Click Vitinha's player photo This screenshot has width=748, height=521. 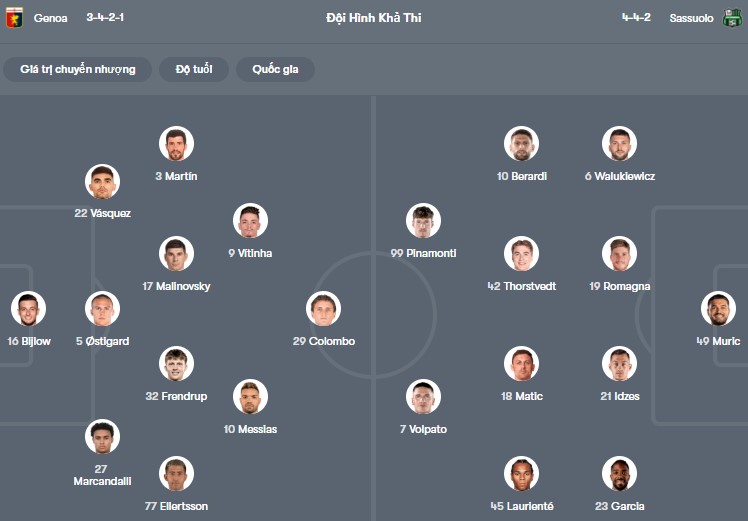click(x=250, y=221)
